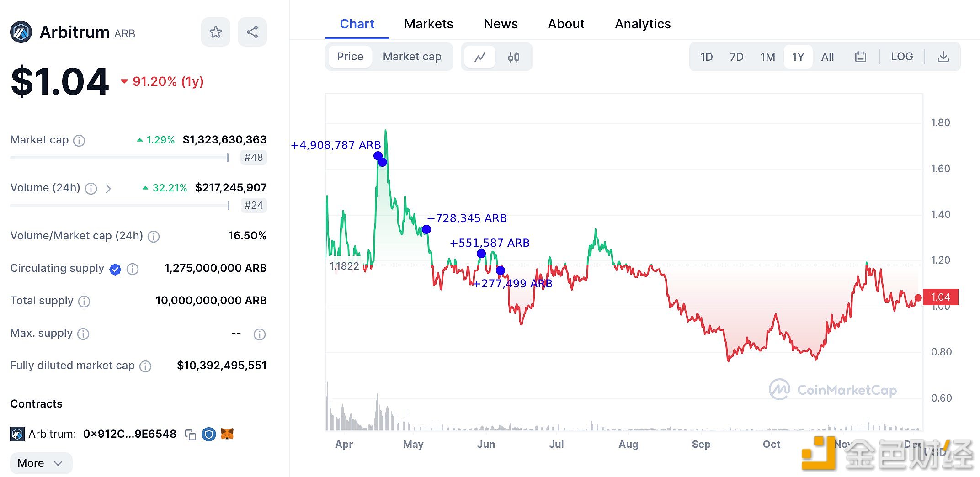Switch to line chart view
Screen dimensions: 980x477
[x=480, y=57]
